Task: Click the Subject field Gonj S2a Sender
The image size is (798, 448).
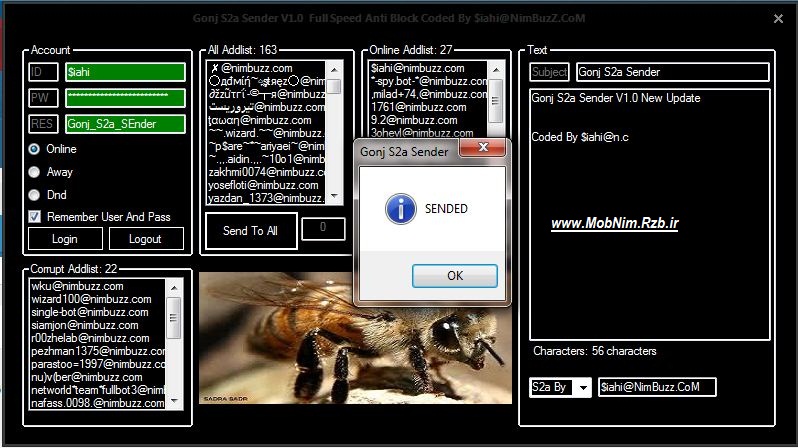Action: (672, 72)
